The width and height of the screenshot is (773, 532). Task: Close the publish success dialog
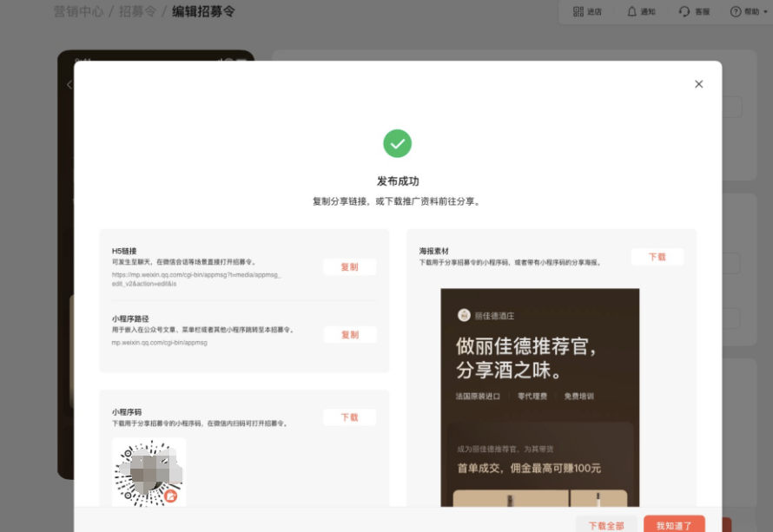point(698,84)
